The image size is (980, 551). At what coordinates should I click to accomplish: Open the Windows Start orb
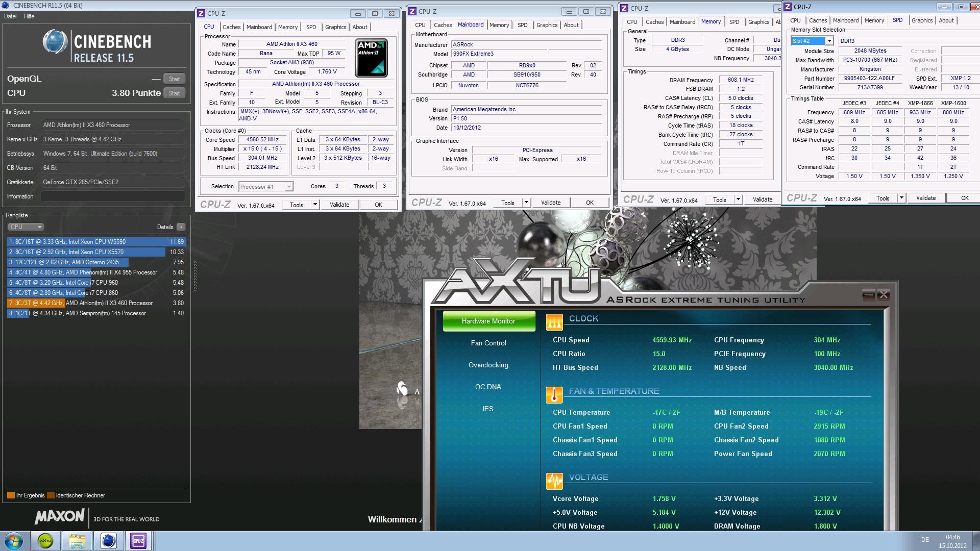pos(14,541)
